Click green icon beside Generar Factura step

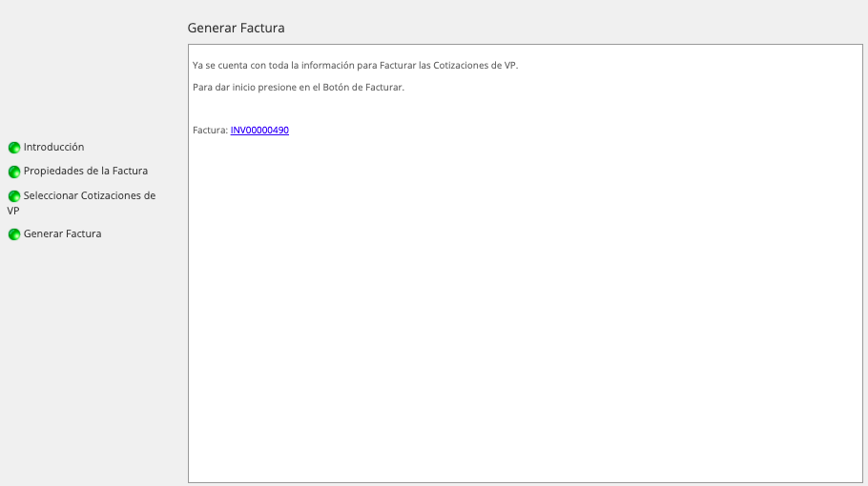coord(14,234)
